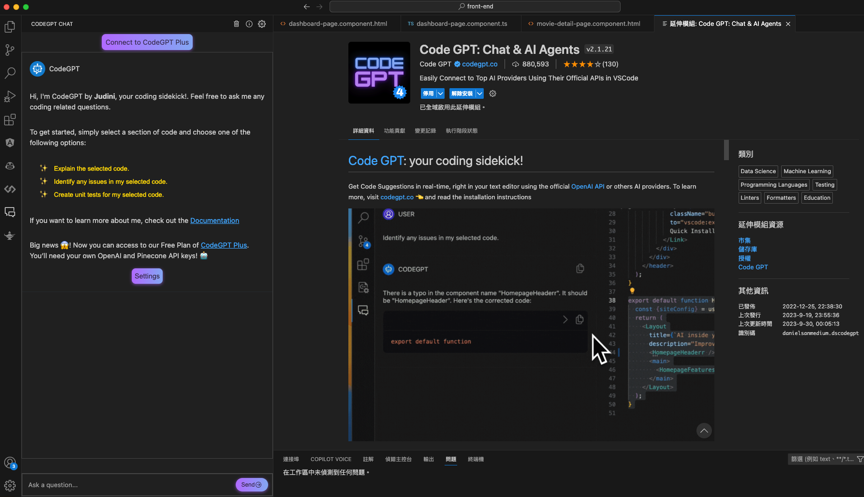This screenshot has width=864, height=497.
Task: Close the Code GPT: Chat & AI Agents tab
Action: [x=788, y=24]
